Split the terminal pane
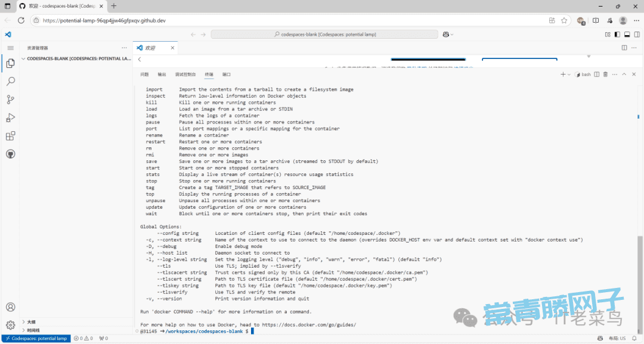The height and width of the screenshot is (344, 644). (597, 75)
